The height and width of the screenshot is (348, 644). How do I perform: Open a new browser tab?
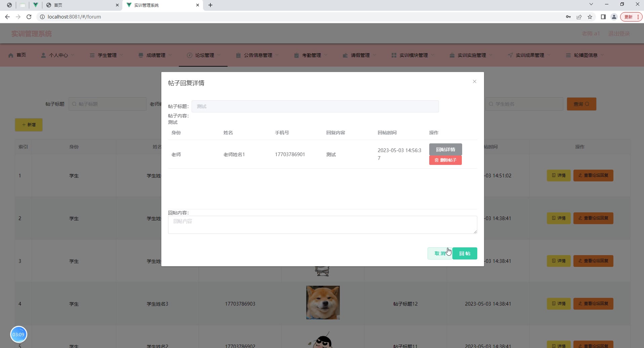(x=210, y=5)
